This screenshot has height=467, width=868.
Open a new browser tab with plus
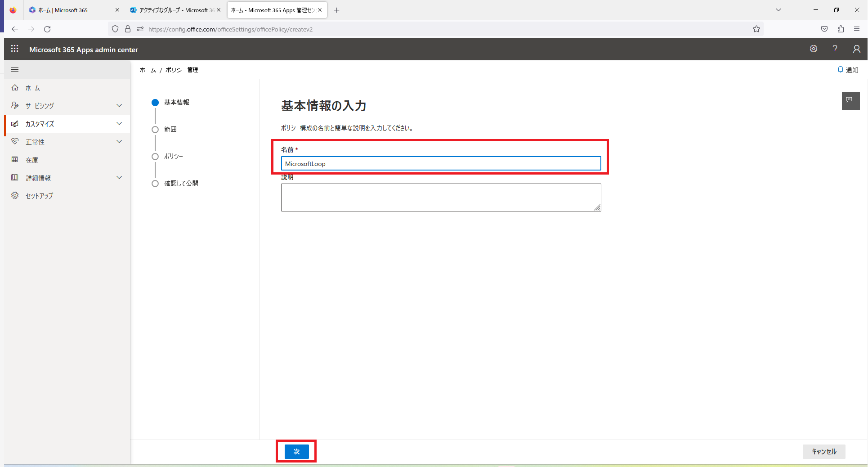point(336,10)
